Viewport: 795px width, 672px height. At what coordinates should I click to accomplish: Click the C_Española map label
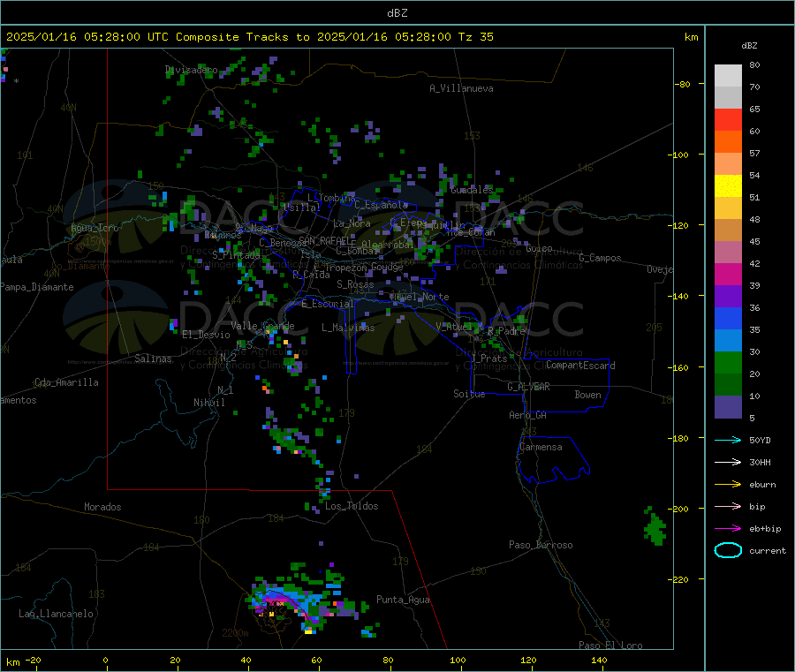click(381, 205)
